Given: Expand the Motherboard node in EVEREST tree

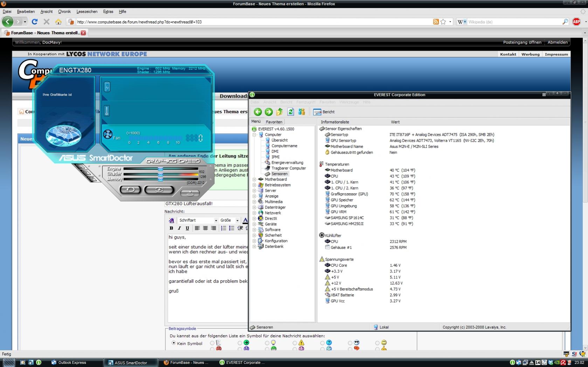Looking at the screenshot, I should coord(254,179).
